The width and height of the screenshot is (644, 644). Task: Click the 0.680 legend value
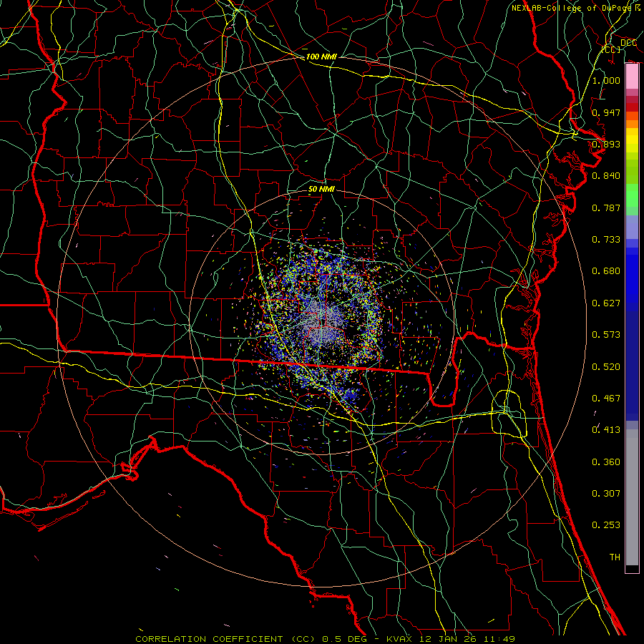tap(606, 271)
